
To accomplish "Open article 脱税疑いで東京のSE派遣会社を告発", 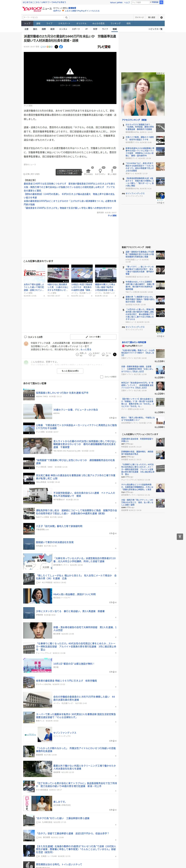I will coord(55,542).
